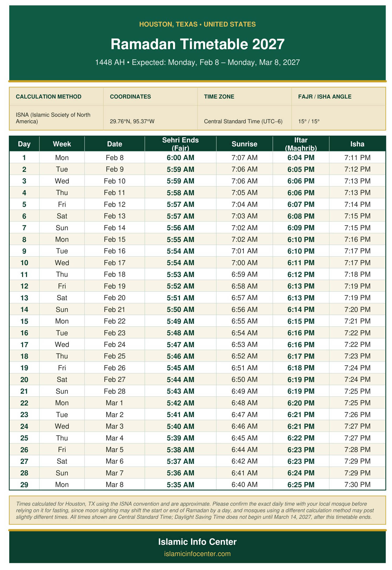This screenshot has width=392, height=570.
Task: Click the sunrise time '6:42 AM'
Action: click(244, 461)
